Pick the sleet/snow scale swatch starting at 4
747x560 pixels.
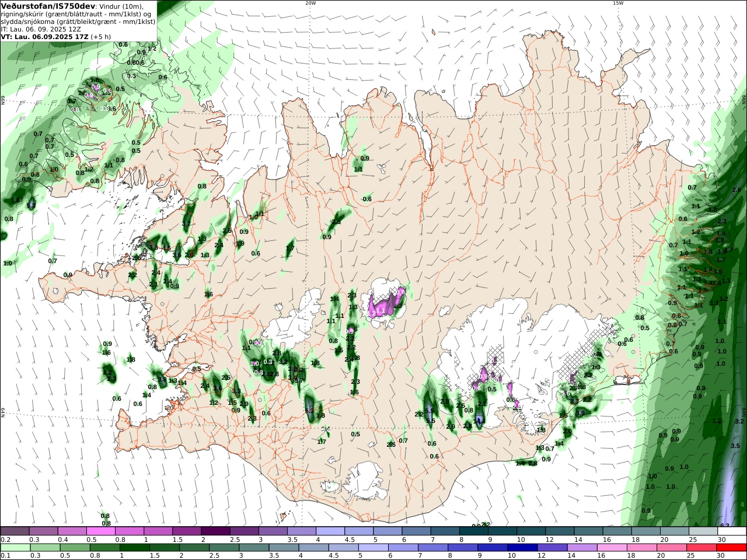pos(330,531)
